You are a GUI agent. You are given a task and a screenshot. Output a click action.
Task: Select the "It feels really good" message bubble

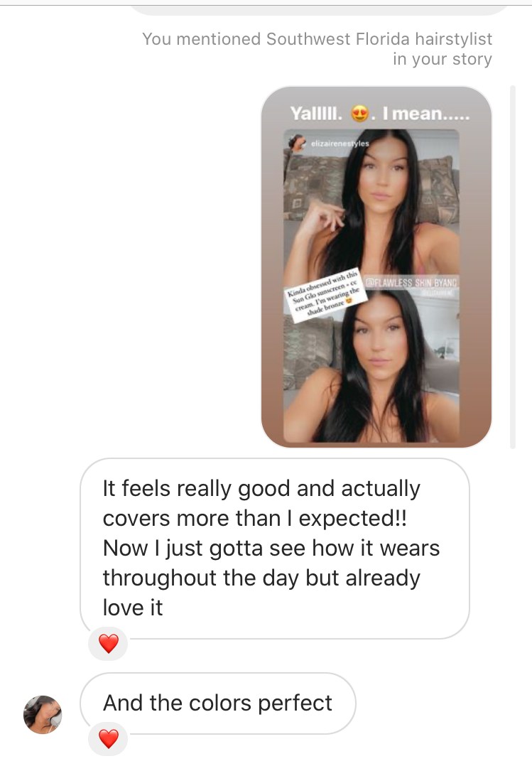pos(275,548)
